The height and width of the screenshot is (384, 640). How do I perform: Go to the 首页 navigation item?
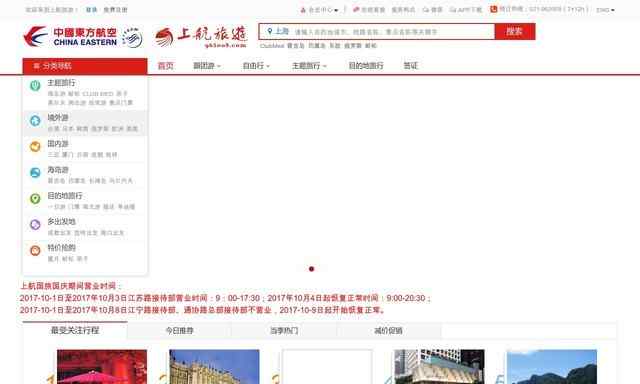point(165,66)
